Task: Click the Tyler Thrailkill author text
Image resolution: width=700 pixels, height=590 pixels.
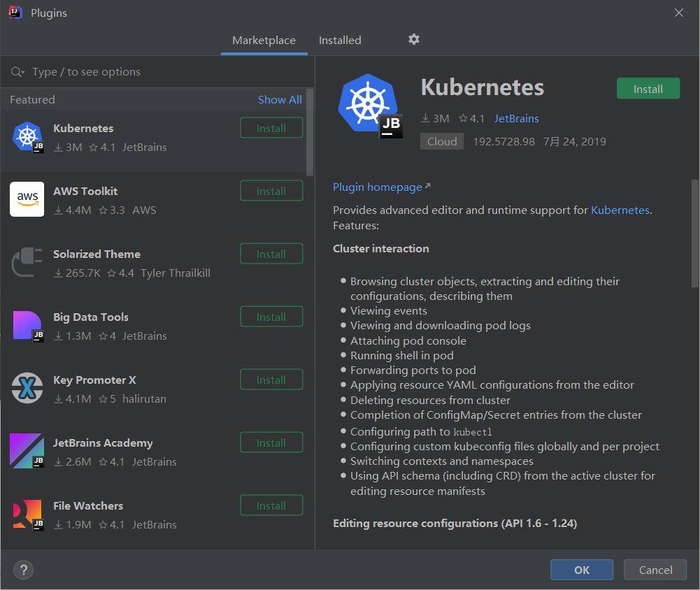Action: (176, 273)
